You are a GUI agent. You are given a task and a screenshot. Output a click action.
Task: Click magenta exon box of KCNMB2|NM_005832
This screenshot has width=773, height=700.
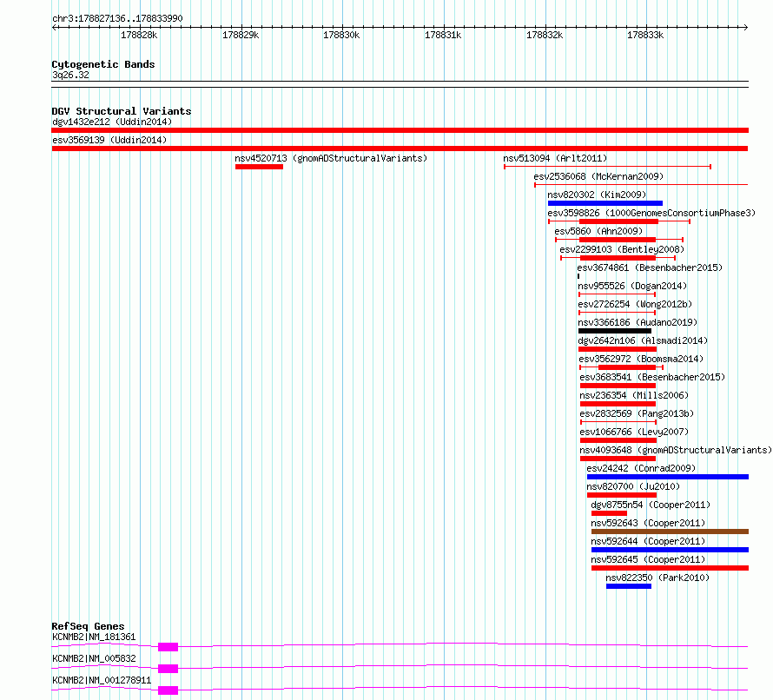(168, 669)
